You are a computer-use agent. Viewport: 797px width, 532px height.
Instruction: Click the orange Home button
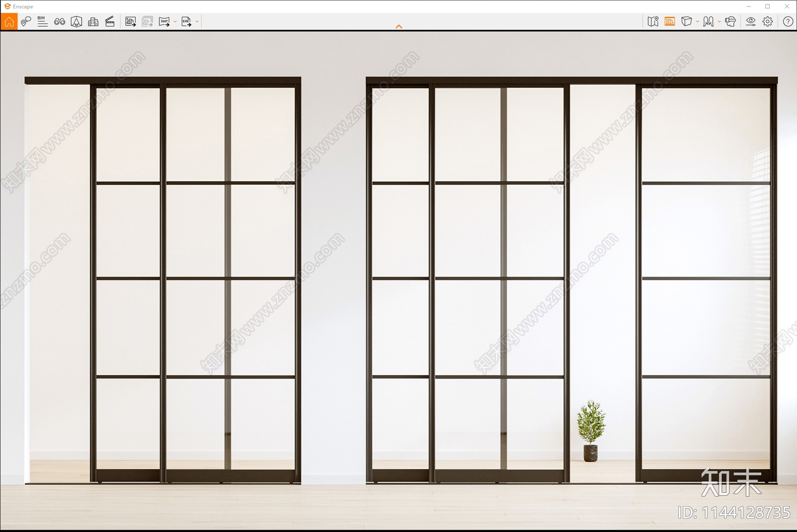[9, 21]
